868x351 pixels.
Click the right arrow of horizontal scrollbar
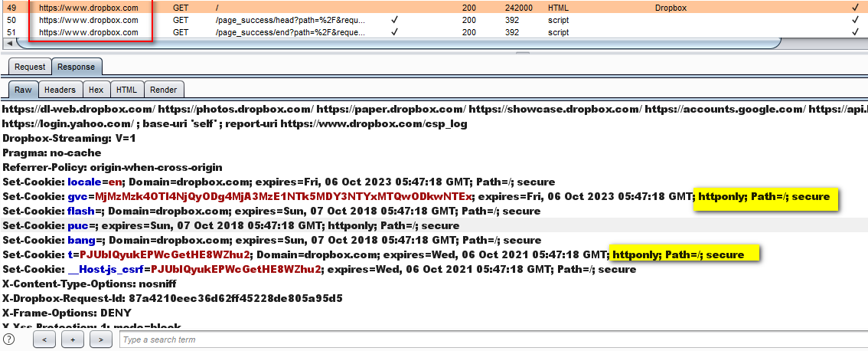(x=863, y=44)
